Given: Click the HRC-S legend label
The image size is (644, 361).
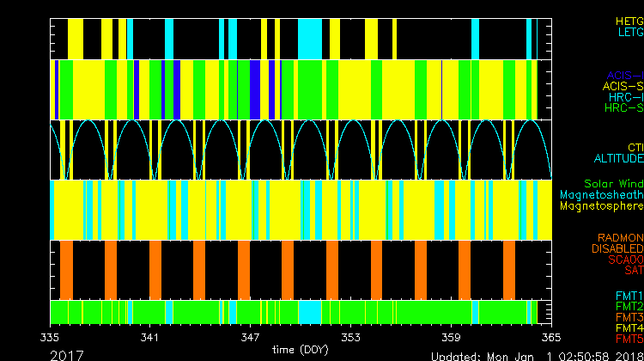Looking at the screenshot, I should tap(623, 108).
